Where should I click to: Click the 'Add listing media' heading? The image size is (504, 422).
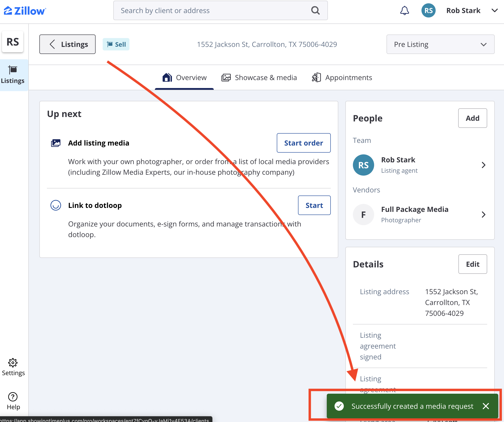pos(99,143)
